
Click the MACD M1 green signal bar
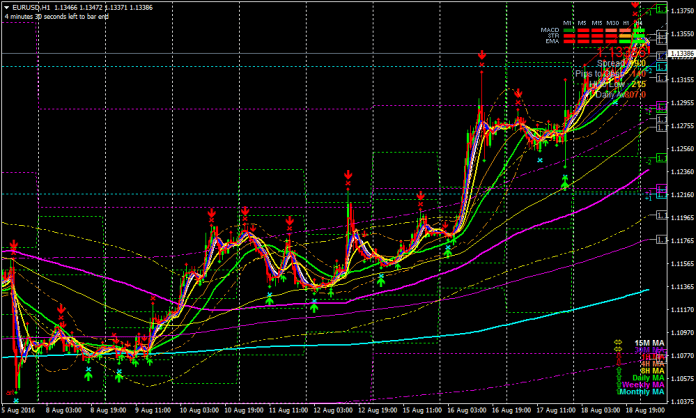coord(570,30)
